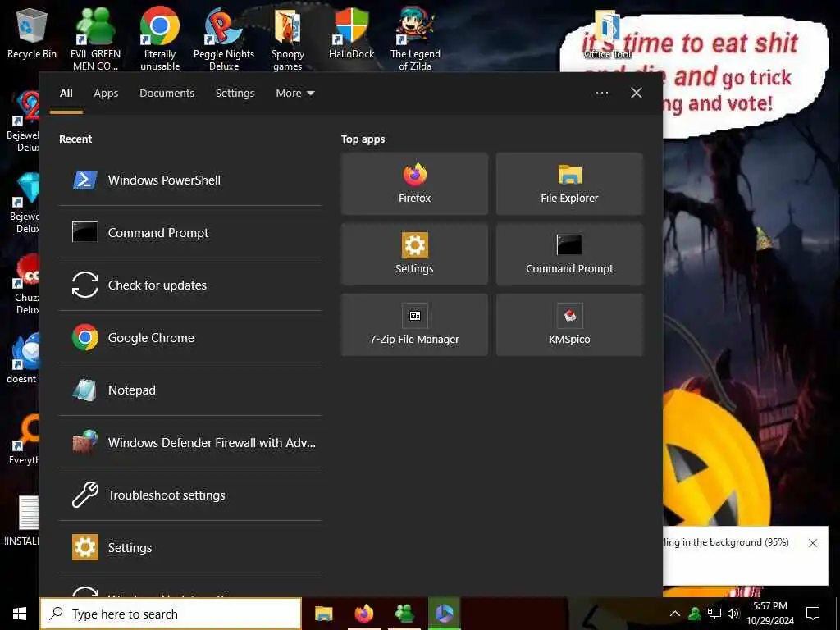Open Windows Defender Firewall with Advanced Security
Image resolution: width=840 pixels, height=630 pixels.
[x=189, y=442]
